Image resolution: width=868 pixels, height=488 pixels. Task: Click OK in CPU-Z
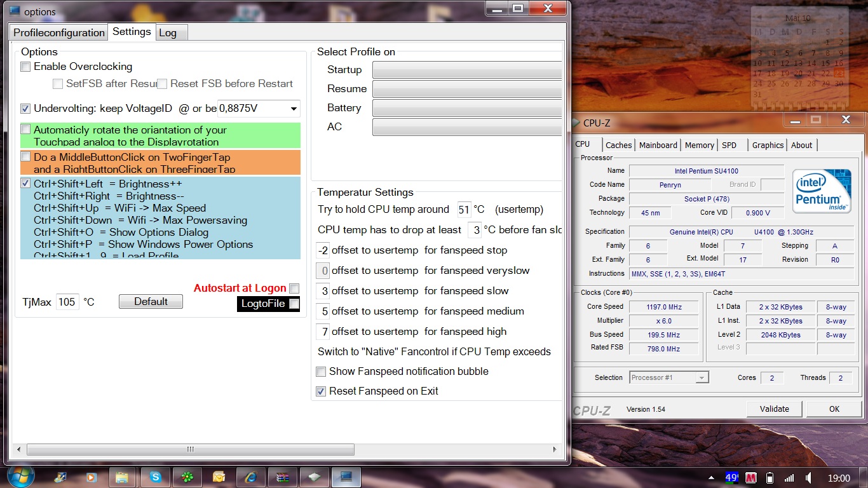coord(834,409)
